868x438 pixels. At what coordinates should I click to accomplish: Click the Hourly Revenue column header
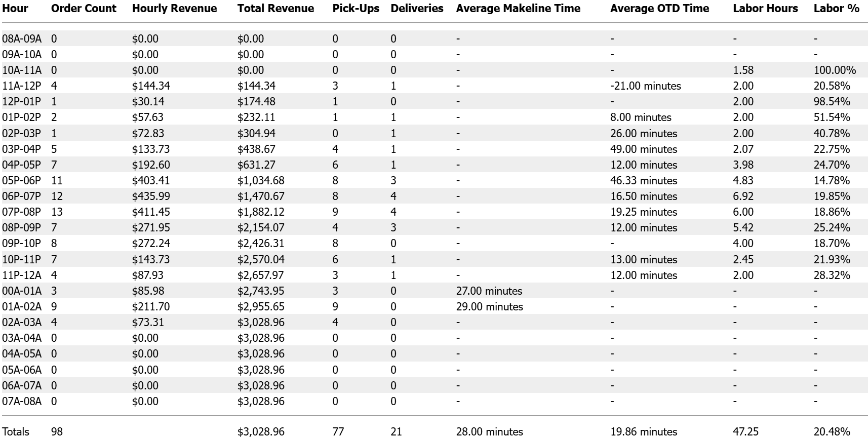click(174, 9)
